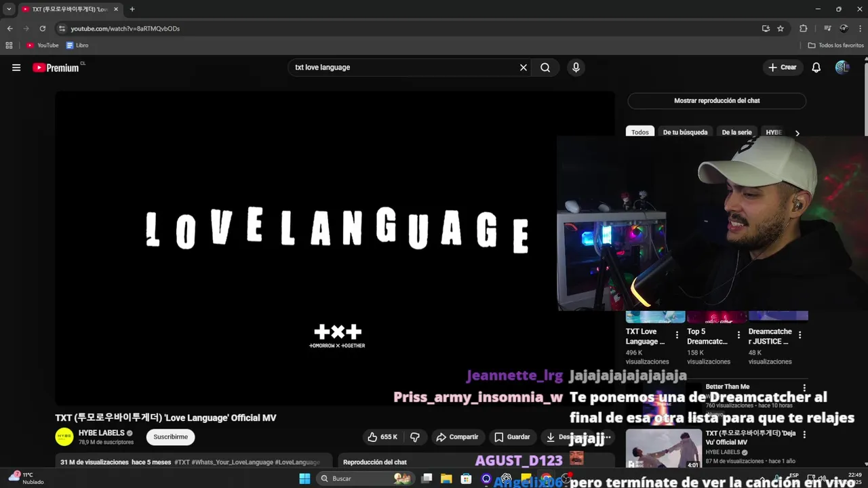Open the YouTube account avatar menu
This screenshot has height=488, width=868.
click(842, 67)
